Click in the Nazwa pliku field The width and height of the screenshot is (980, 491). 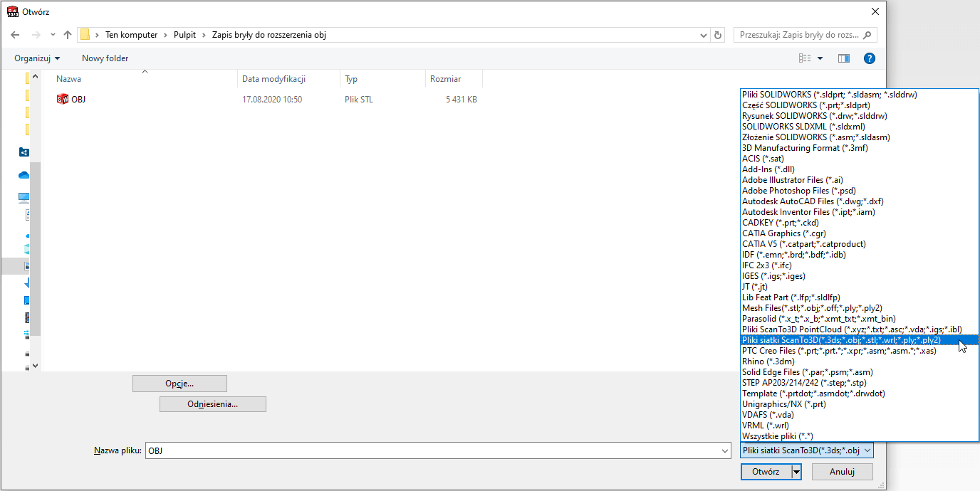click(x=432, y=450)
